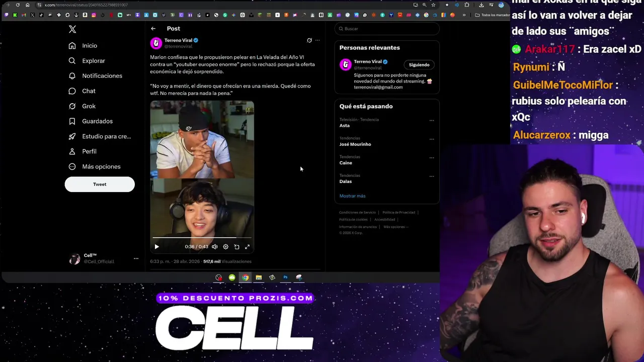Open options for the Asta trend
This screenshot has width=644, height=362.
point(432,121)
